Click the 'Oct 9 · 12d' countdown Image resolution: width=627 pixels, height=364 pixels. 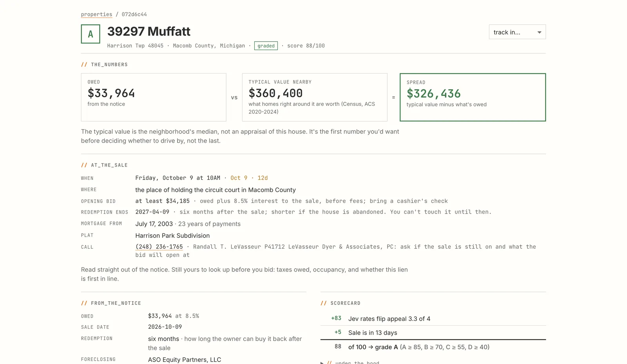coord(249,178)
